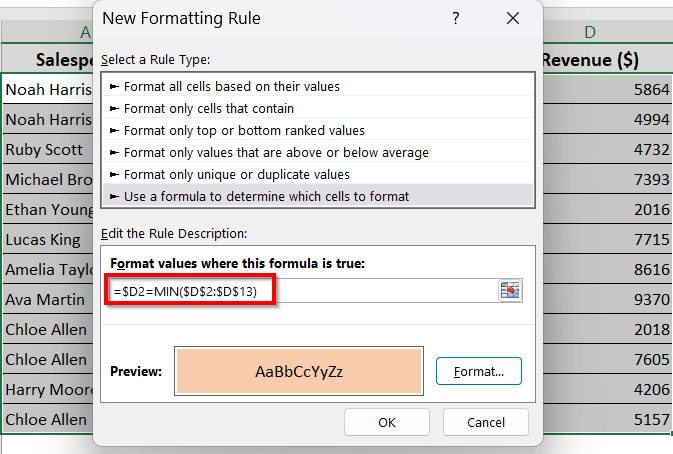Select 'Format only values that are above or below average'
This screenshot has width=673, height=454.
pyautogui.click(x=318, y=152)
